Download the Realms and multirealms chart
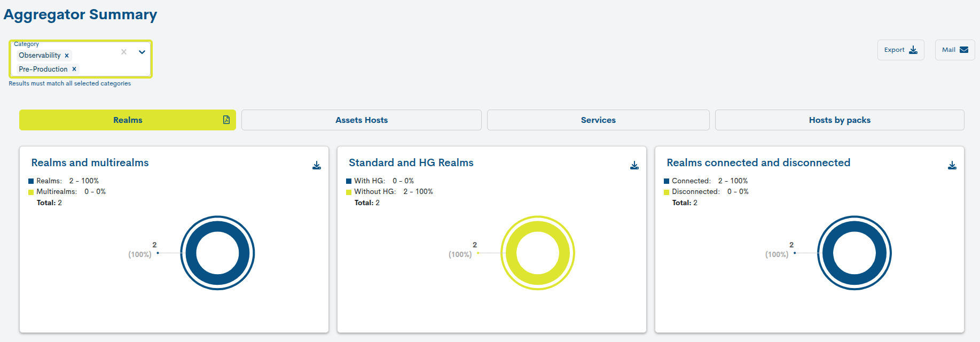 point(317,166)
